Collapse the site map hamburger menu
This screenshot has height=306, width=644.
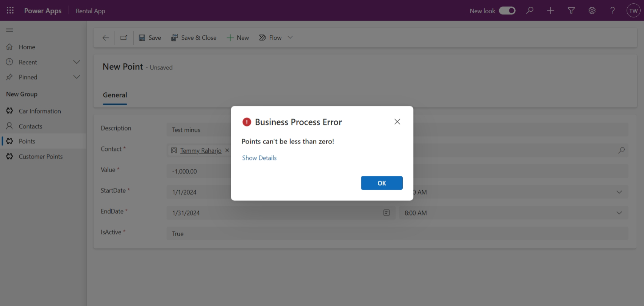point(10,30)
